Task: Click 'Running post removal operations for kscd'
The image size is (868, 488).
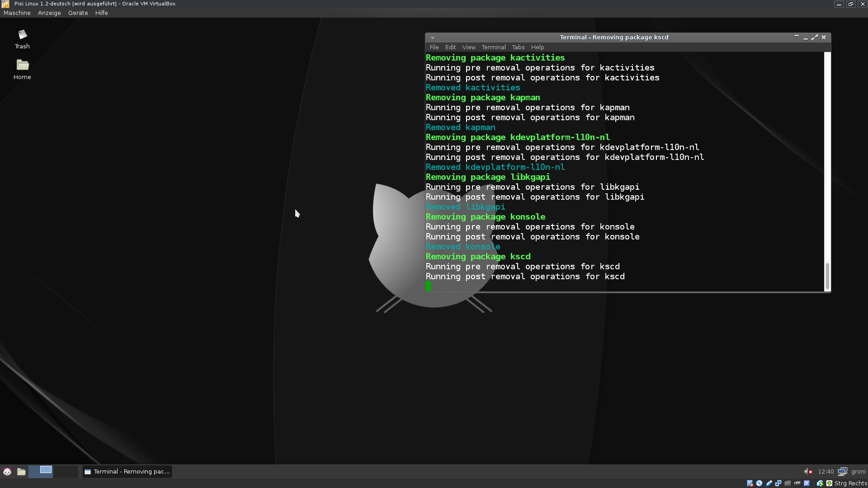Action: (x=525, y=277)
